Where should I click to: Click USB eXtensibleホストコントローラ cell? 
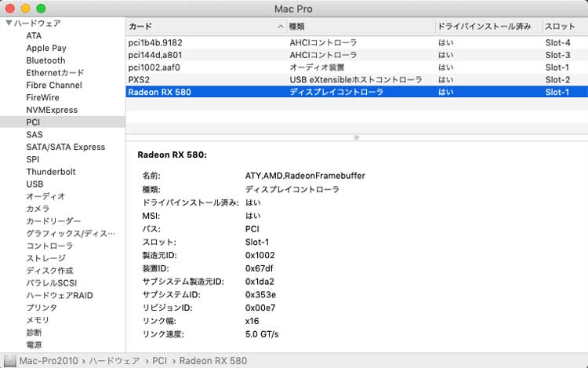(356, 80)
